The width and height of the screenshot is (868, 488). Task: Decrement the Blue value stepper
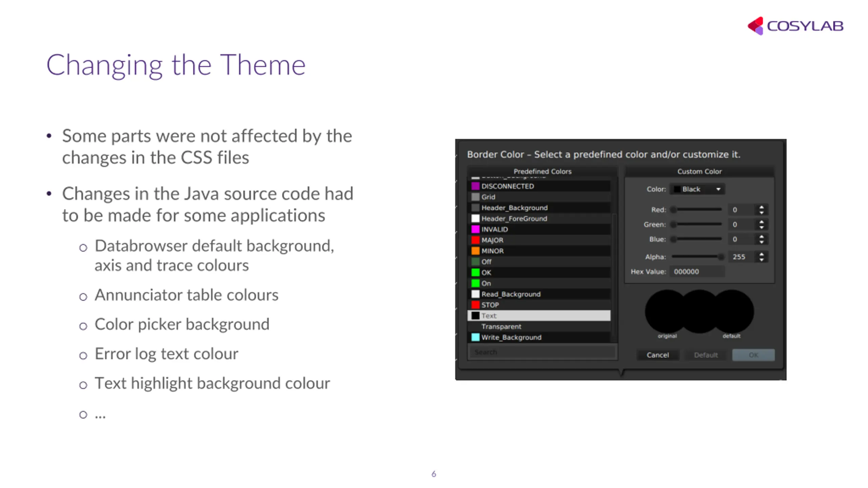click(762, 242)
